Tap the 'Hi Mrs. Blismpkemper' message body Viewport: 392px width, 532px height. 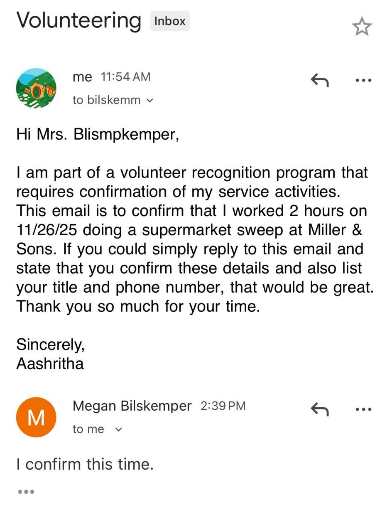click(x=98, y=134)
